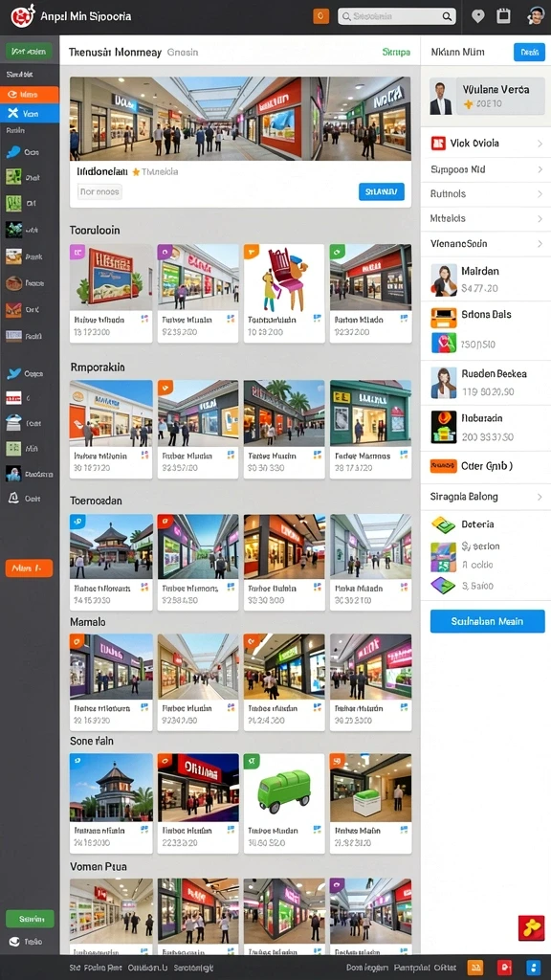Open the location pin icon in the header
The height and width of the screenshot is (980, 551).
click(x=478, y=16)
